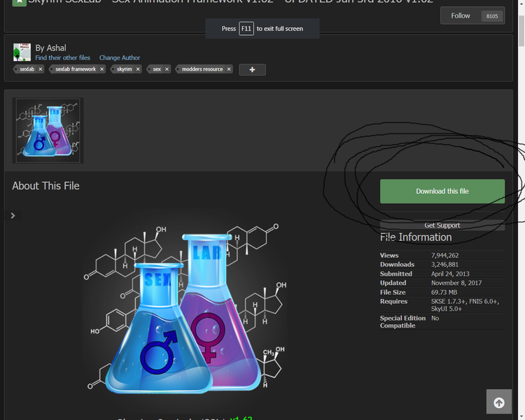
Task: Select the Downloads value 3,246,881
Action: (x=444, y=265)
